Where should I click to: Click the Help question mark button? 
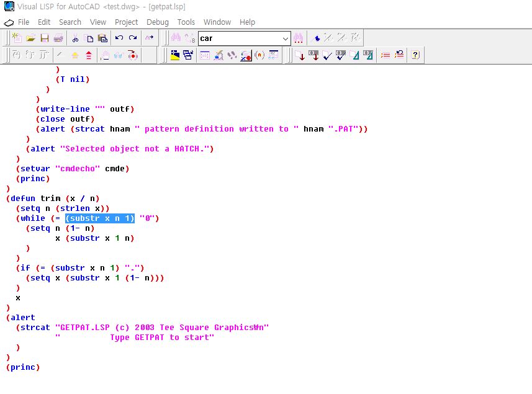415,54
